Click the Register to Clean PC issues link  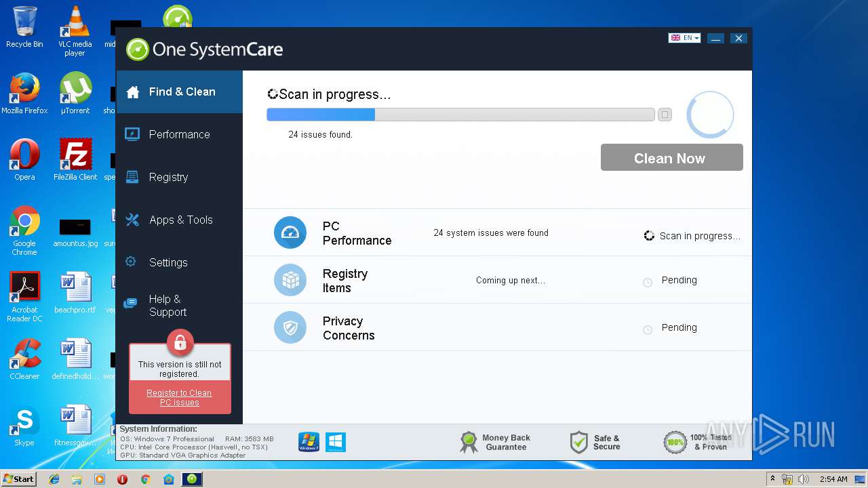click(179, 397)
